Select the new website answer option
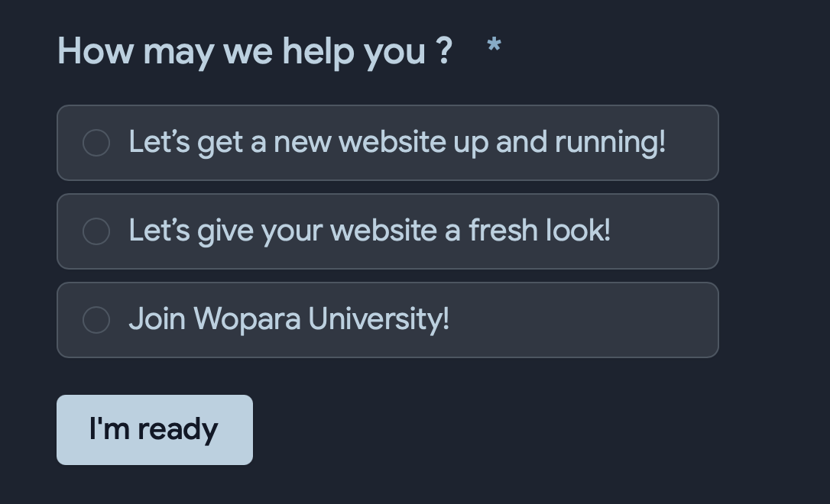 tap(387, 143)
